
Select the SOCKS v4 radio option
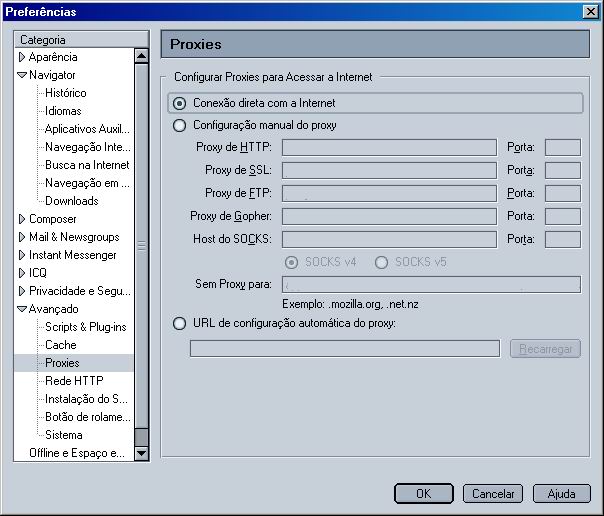point(291,262)
